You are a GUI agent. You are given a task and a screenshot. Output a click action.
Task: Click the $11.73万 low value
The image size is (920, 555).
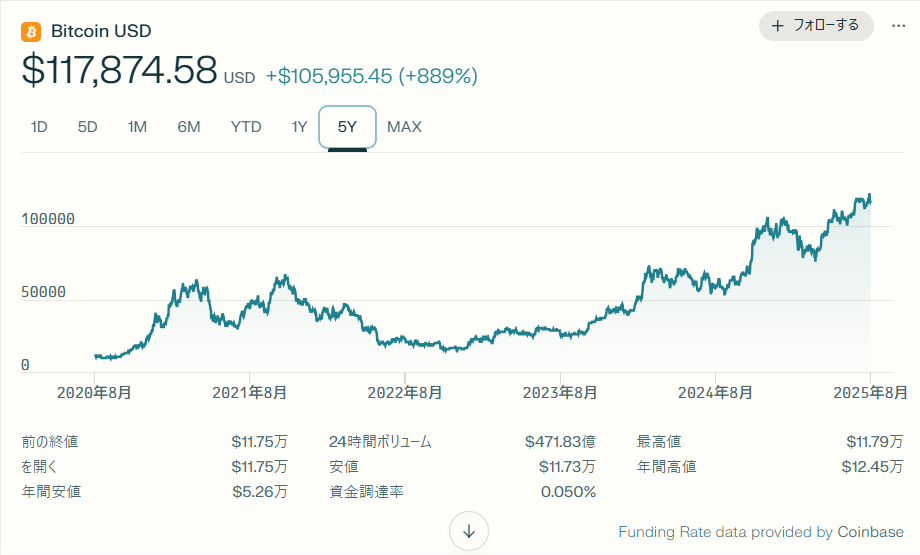567,466
